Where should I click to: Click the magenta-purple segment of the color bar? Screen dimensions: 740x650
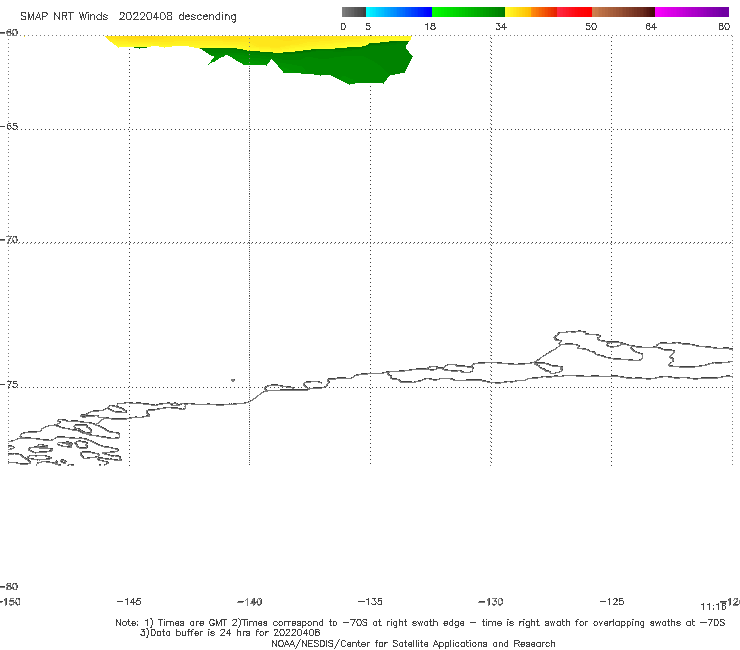click(692, 12)
